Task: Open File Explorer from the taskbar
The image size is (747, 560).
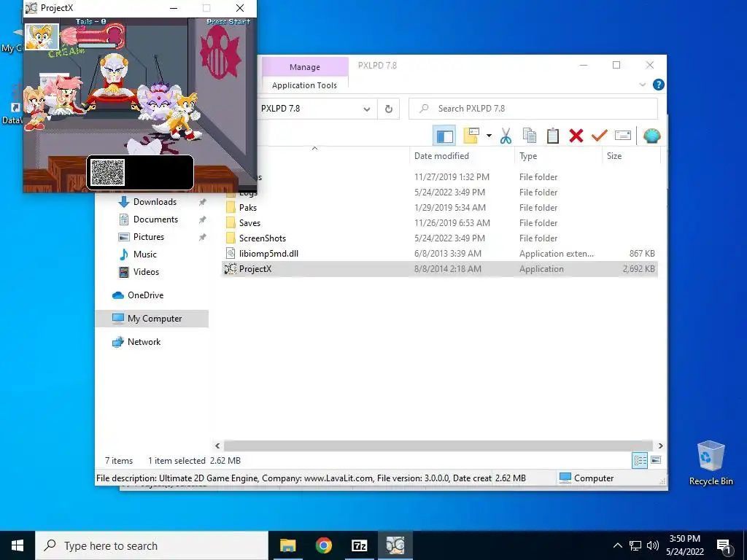Action: click(287, 545)
